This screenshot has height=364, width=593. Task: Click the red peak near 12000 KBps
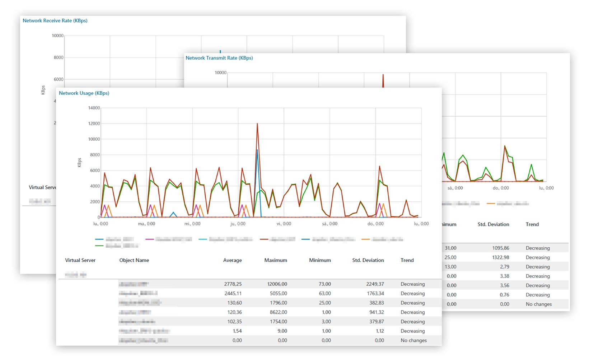click(x=257, y=124)
